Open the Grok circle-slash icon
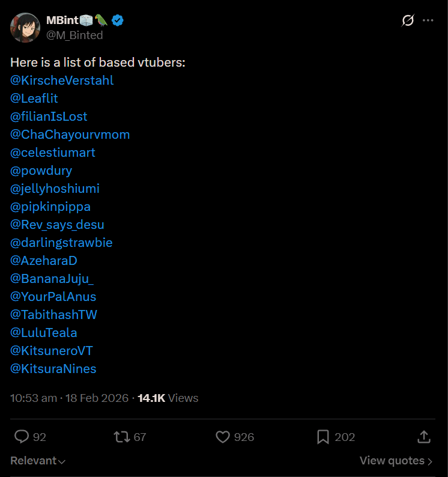 408,20
